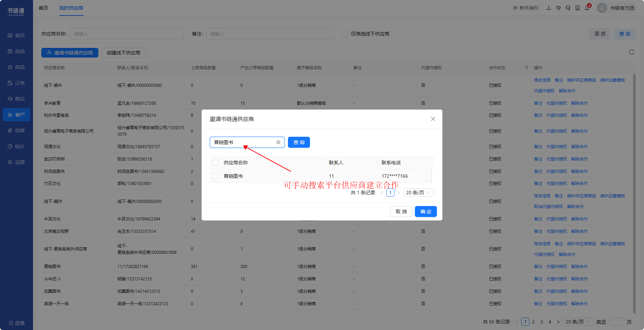The width and height of the screenshot is (644, 330).
Task: Click 维护运费模板 for 线下-更换系统外供应商
Action: click(x=612, y=244)
